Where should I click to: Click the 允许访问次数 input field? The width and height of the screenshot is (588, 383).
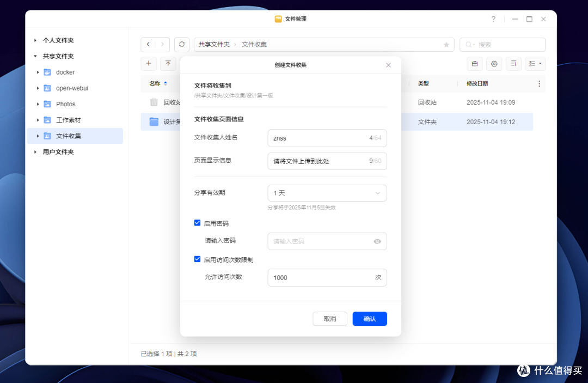(x=327, y=278)
